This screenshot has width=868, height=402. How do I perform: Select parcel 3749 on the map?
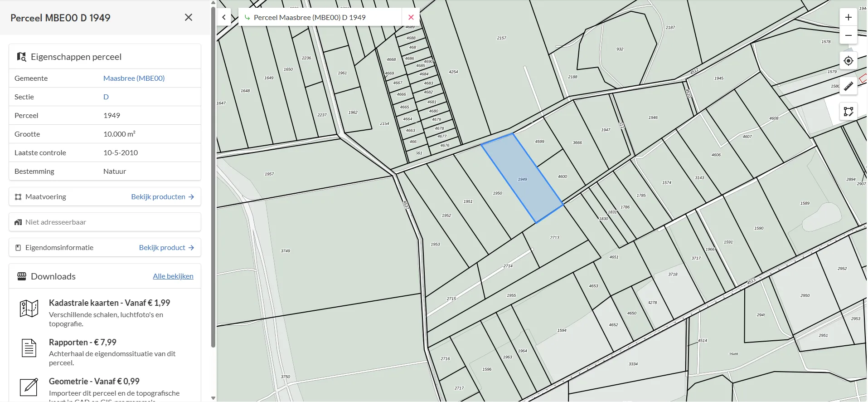(x=285, y=251)
